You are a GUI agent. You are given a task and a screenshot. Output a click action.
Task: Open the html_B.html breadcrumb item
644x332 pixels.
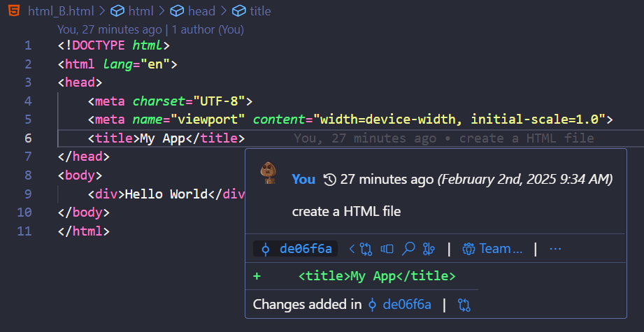(x=62, y=11)
